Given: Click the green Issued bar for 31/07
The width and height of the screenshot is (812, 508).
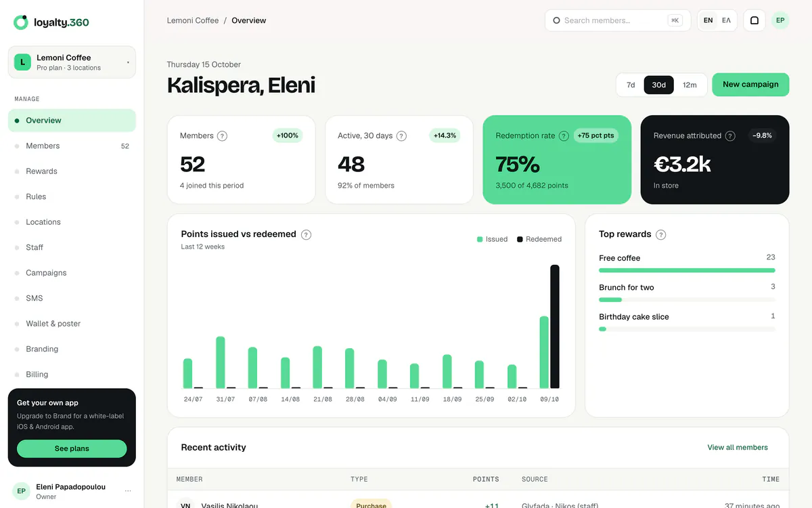Looking at the screenshot, I should 220,362.
